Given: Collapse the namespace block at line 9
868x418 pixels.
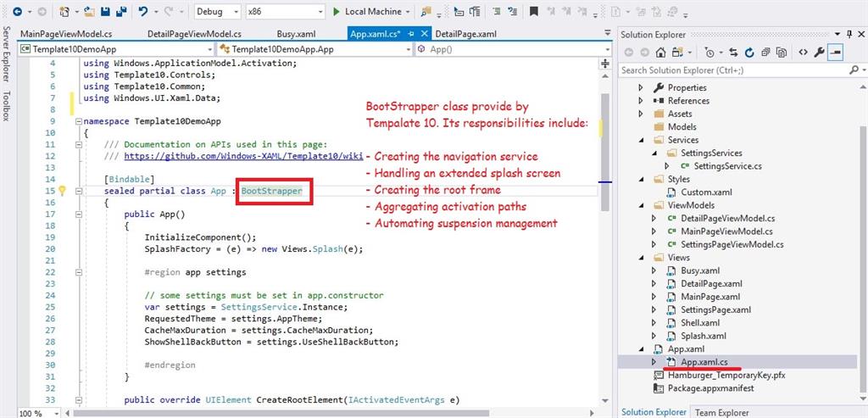Looking at the screenshot, I should click(x=78, y=121).
